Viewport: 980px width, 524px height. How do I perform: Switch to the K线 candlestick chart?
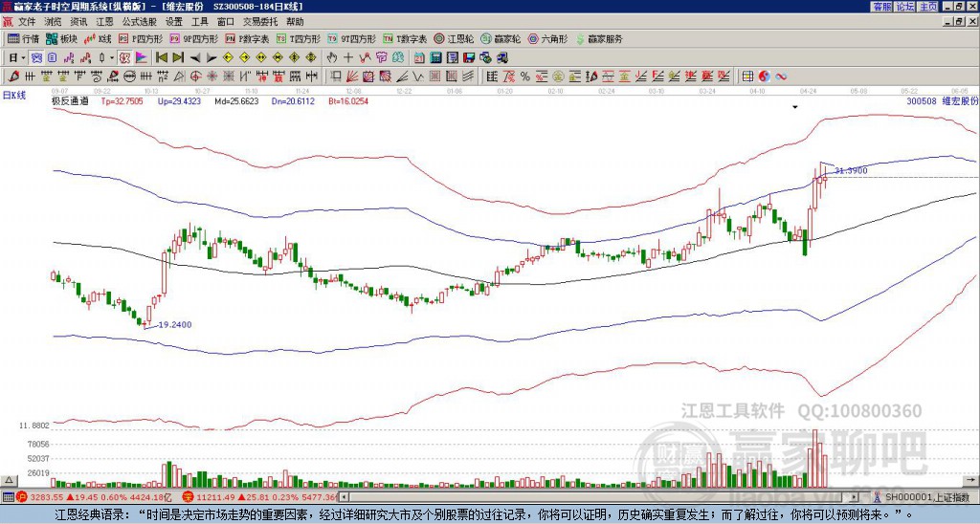tap(99, 38)
